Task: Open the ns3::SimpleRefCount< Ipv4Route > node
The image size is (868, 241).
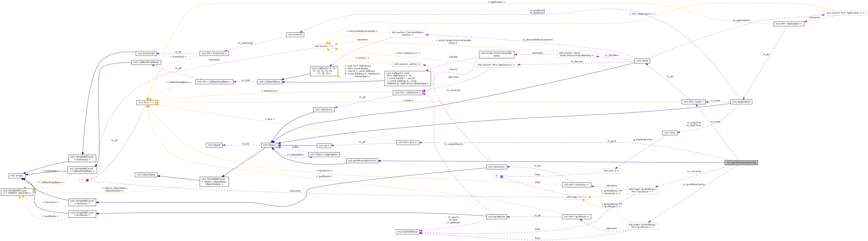Action: 82,214
